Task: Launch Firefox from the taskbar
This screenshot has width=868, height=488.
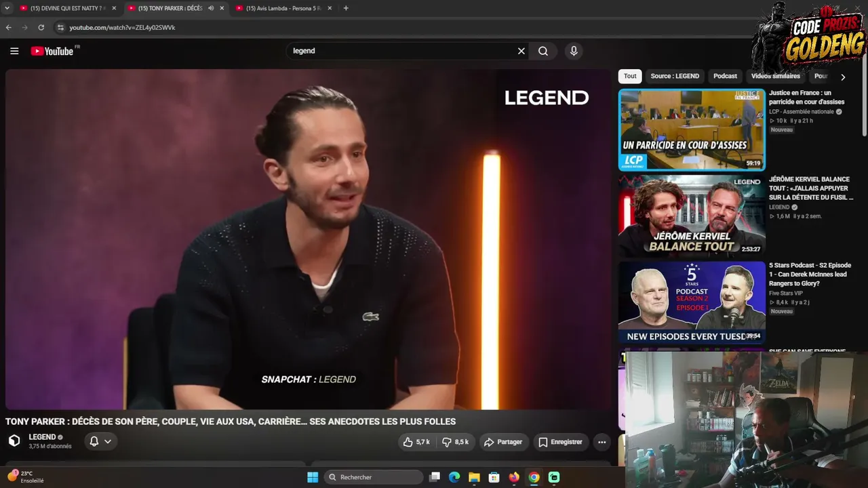Action: (x=514, y=477)
